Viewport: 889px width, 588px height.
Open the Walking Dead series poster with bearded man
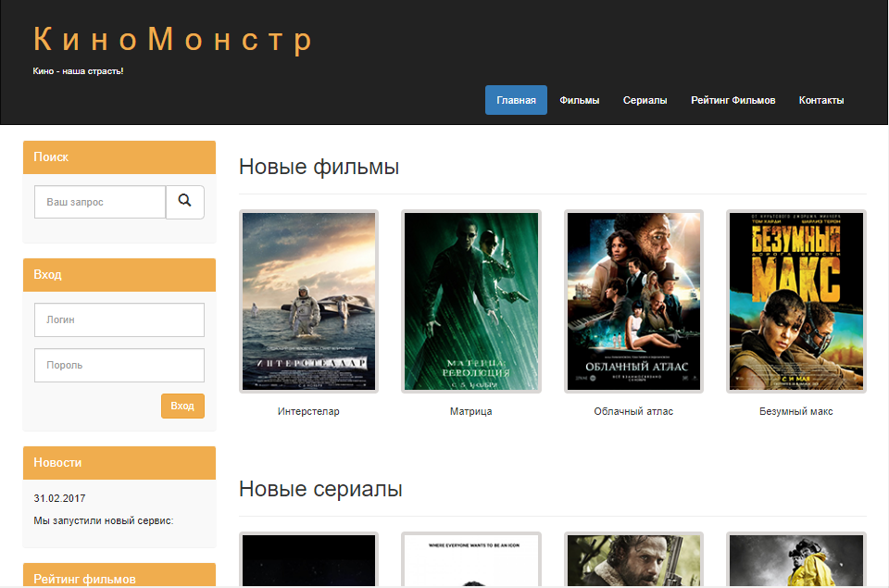633,559
